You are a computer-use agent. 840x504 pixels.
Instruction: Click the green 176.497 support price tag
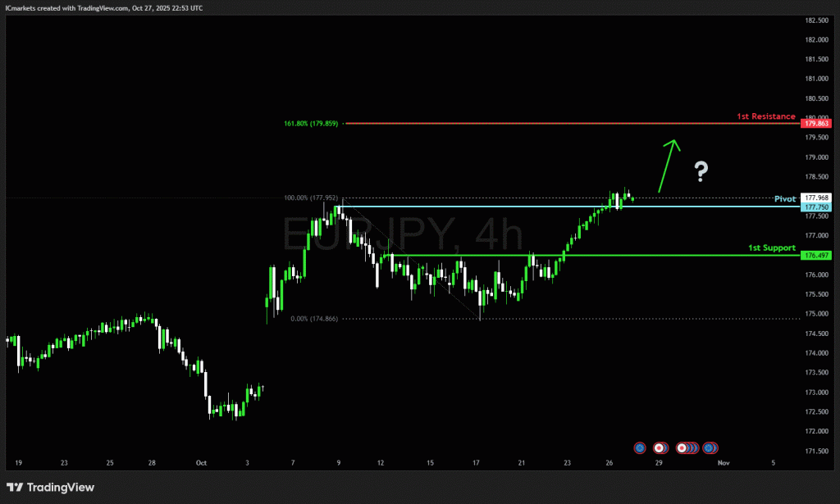[x=818, y=256]
